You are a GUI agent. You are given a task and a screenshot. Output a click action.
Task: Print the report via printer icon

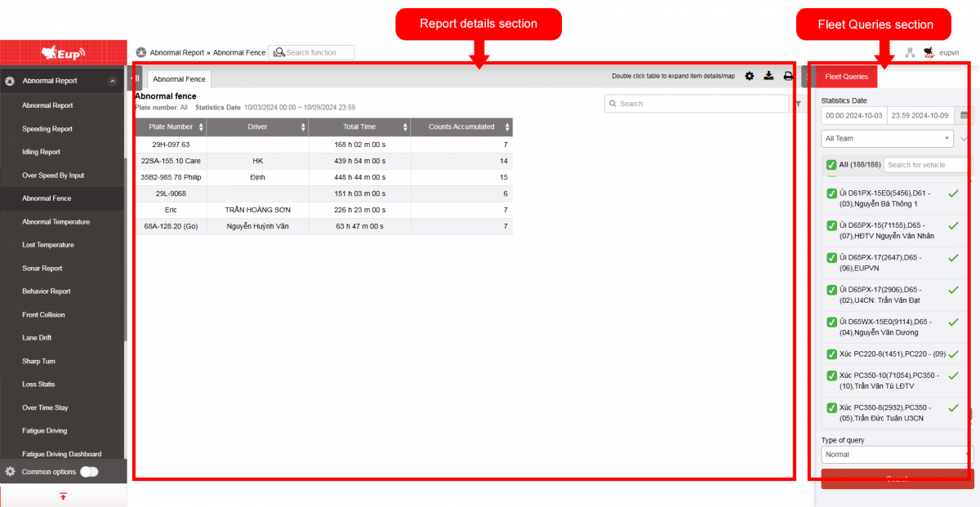pyautogui.click(x=788, y=76)
